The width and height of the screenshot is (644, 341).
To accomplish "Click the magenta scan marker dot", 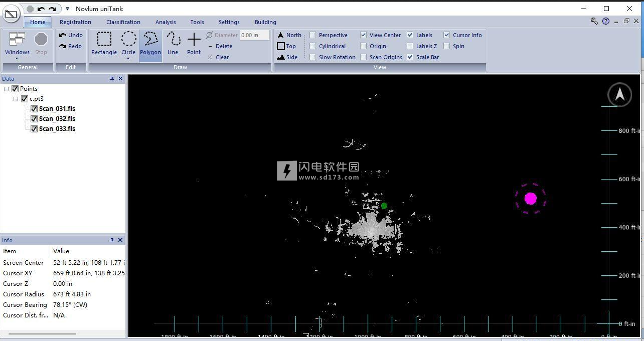I will (x=531, y=199).
